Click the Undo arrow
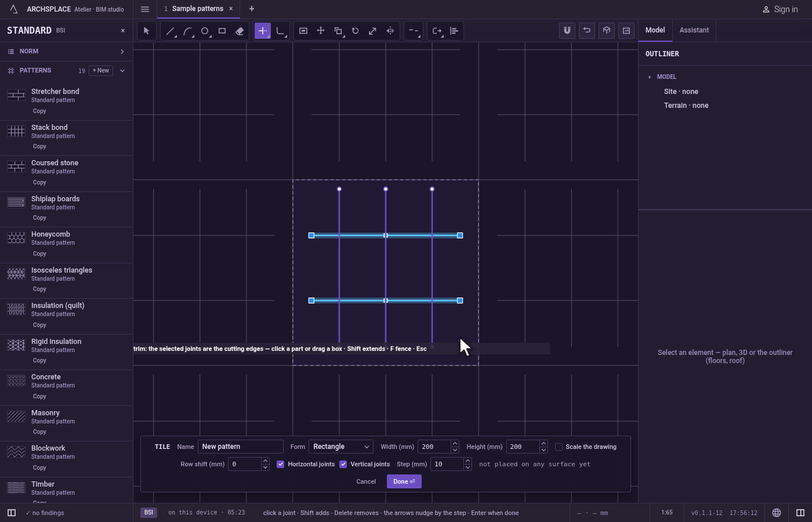Image resolution: width=812 pixels, height=522 pixels. [587, 31]
